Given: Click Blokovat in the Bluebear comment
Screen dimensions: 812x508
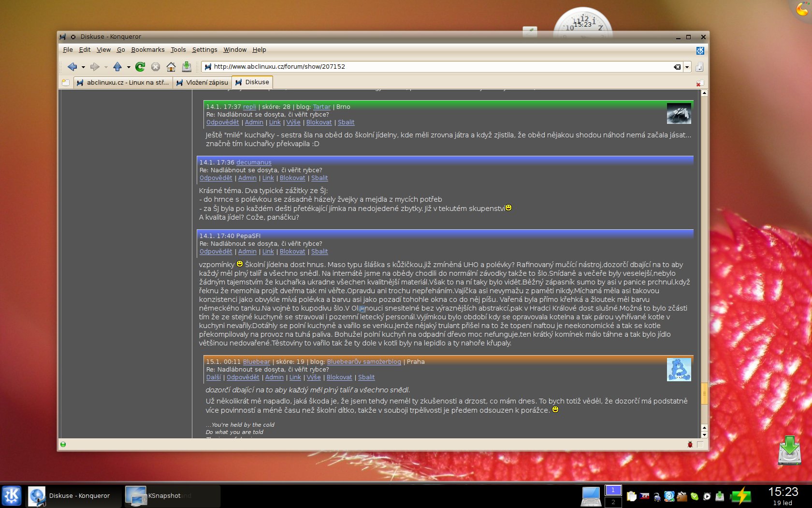Looking at the screenshot, I should tap(339, 377).
